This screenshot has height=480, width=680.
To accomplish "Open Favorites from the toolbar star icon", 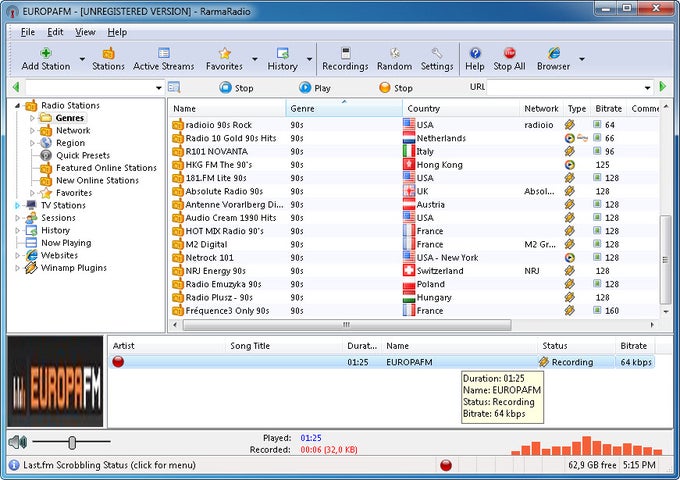I will click(224, 53).
